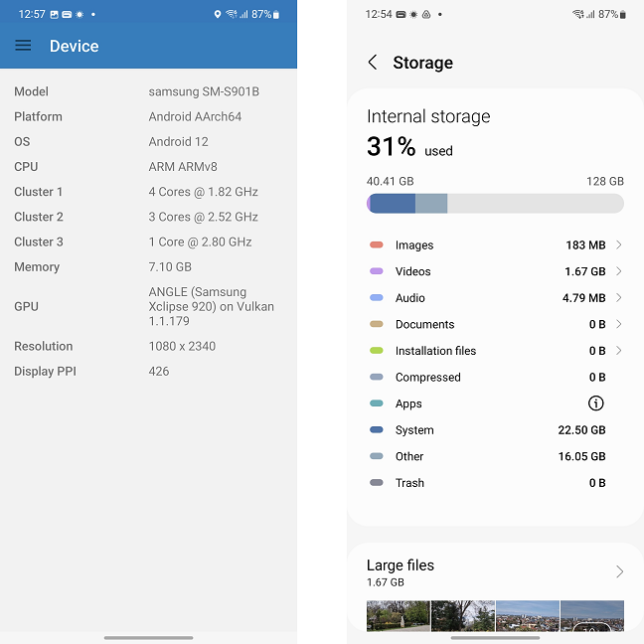Select the 4 Cores @ 1.82 GHz value

203,192
